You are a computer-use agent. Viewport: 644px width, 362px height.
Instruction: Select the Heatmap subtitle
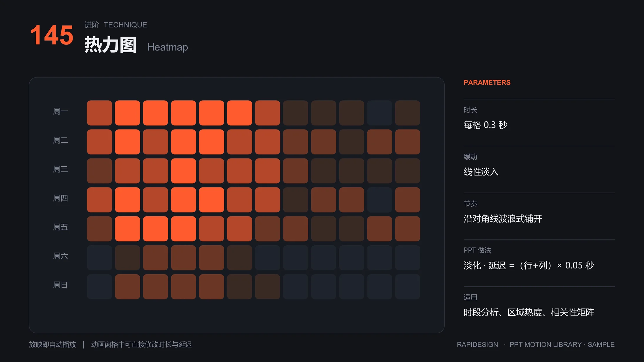click(167, 47)
